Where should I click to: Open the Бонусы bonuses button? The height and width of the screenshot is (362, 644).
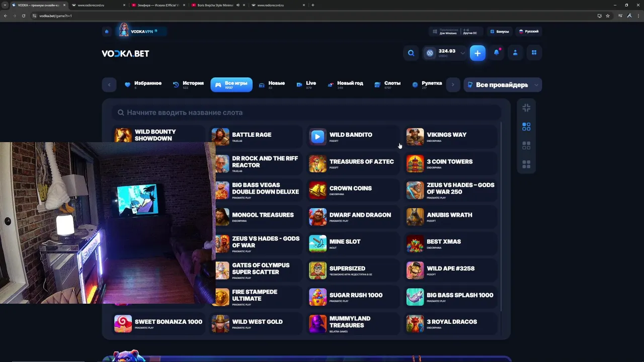pyautogui.click(x=500, y=32)
